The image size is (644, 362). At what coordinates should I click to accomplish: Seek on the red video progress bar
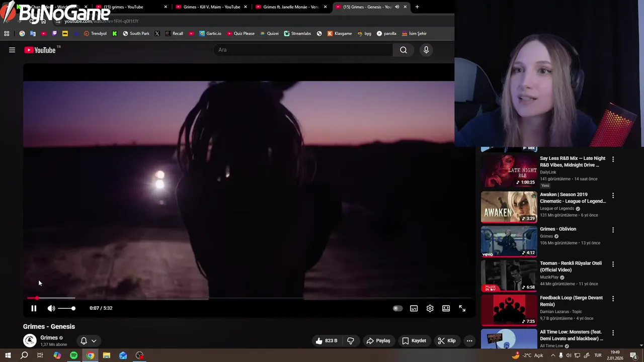[x=250, y=298]
